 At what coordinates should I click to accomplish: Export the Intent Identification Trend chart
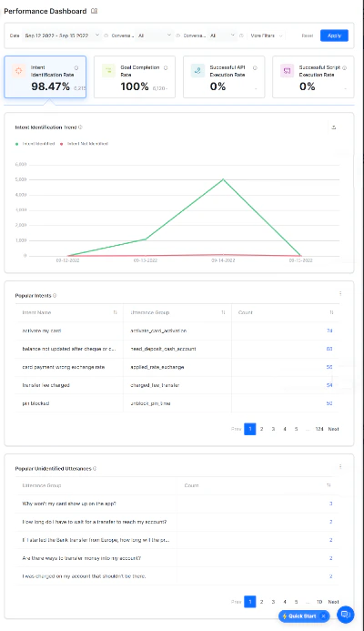pos(333,127)
